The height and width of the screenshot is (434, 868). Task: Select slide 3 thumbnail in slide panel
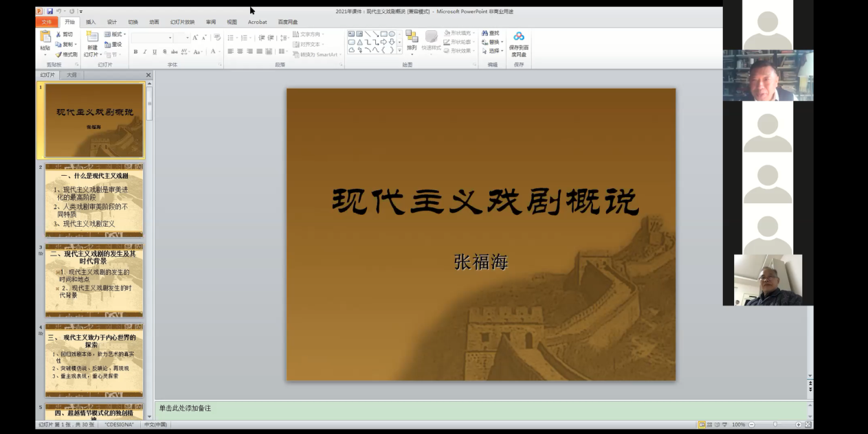(94, 280)
